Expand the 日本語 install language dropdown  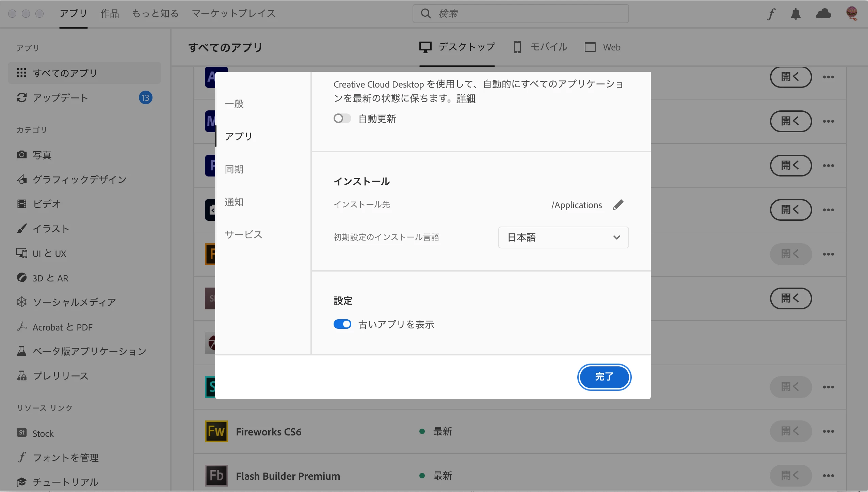click(563, 237)
